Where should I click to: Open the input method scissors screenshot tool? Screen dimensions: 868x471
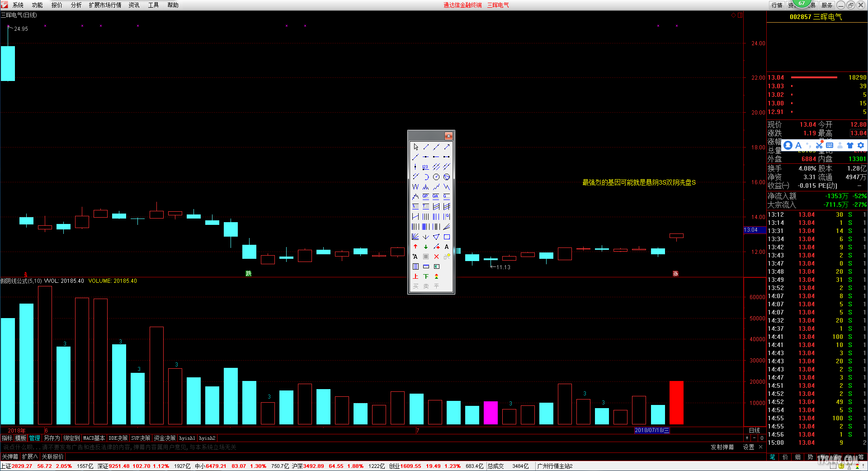819,145
